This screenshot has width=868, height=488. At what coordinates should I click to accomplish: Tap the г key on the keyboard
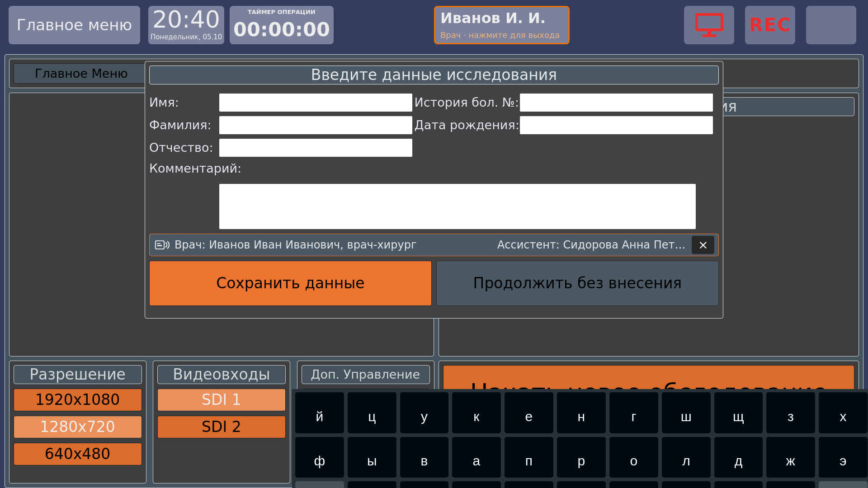click(x=634, y=413)
